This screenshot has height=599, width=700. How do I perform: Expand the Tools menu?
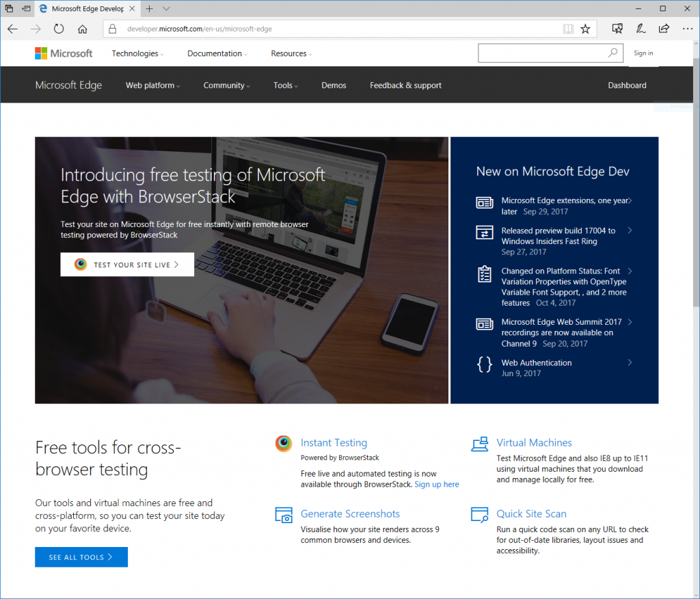(x=284, y=85)
